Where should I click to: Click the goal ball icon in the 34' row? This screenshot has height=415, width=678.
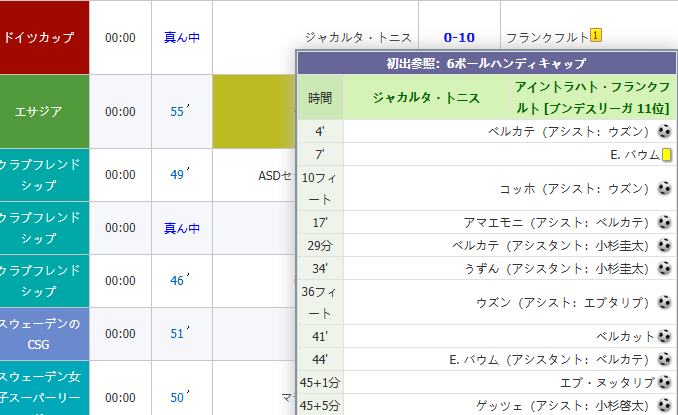pos(664,268)
